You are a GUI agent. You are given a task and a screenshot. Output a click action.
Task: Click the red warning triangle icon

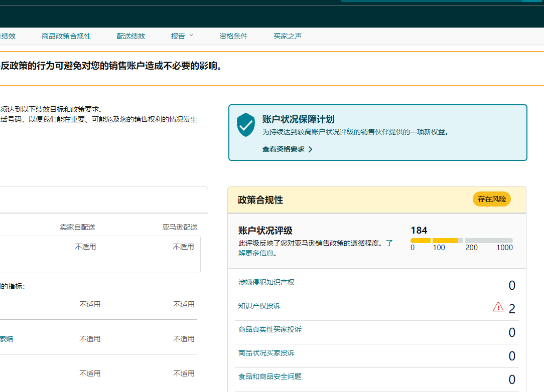click(498, 307)
